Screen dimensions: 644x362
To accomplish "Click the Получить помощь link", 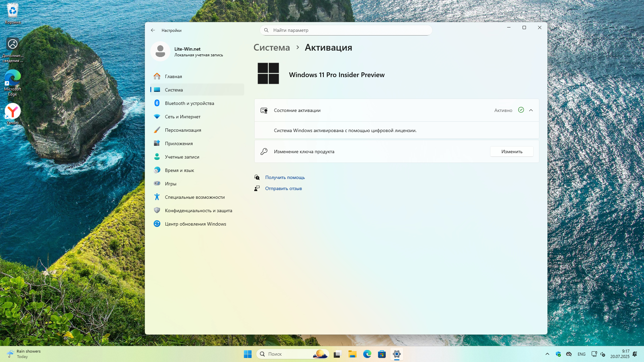I will coord(285,177).
